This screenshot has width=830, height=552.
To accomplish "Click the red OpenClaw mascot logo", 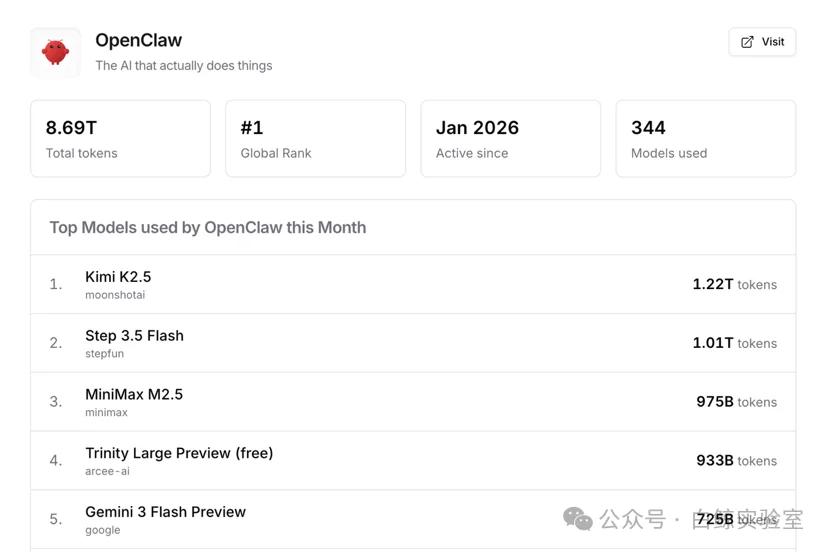I will pyautogui.click(x=55, y=52).
